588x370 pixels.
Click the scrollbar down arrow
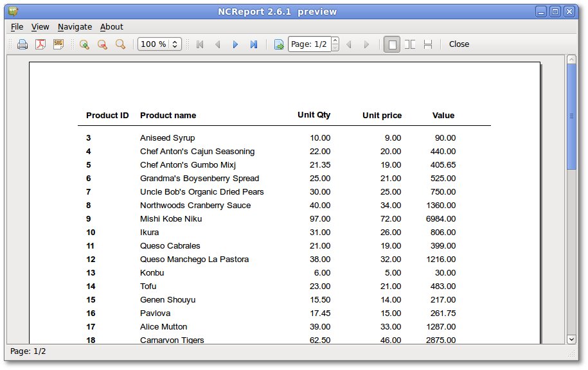tap(571, 339)
